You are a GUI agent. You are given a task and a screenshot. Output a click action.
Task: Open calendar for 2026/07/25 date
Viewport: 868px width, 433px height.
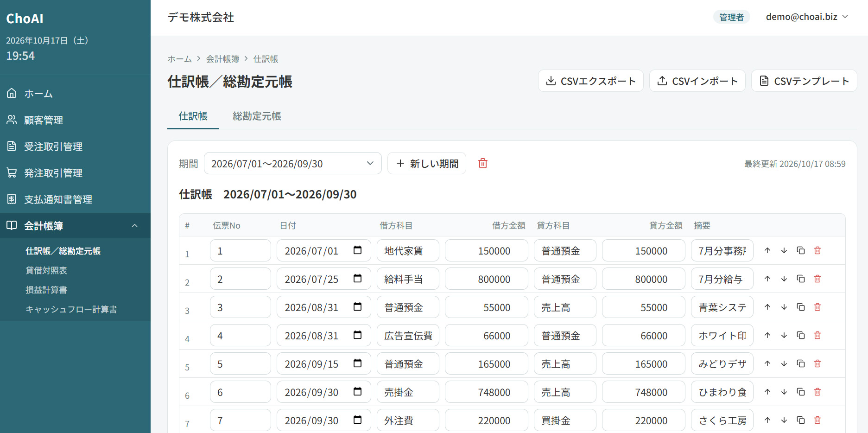357,279
